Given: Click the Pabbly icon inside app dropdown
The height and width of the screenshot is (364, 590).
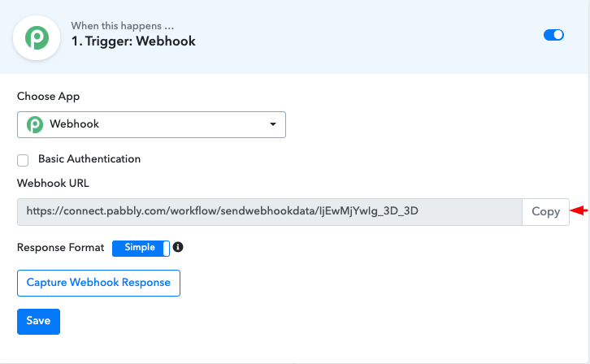Looking at the screenshot, I should pos(35,124).
